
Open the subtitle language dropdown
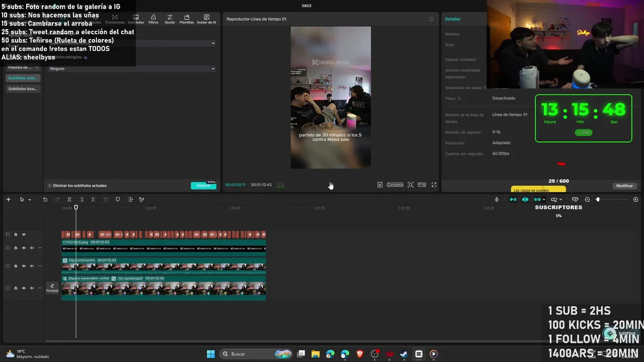coord(132,43)
